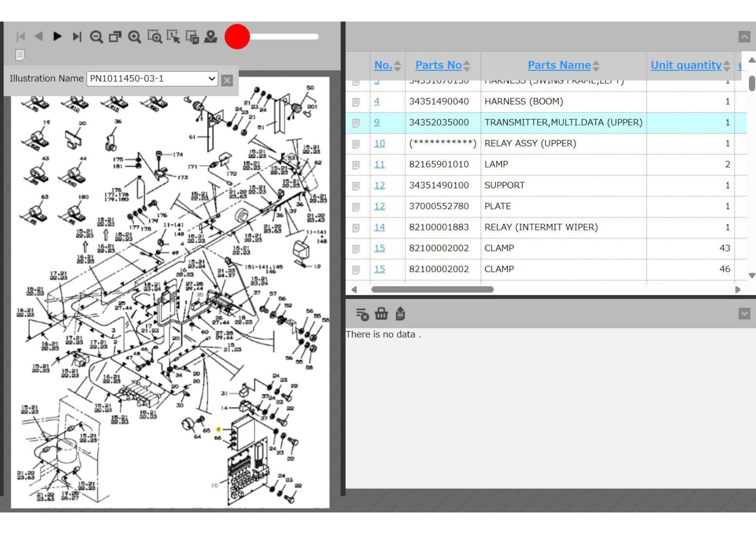Go to next illustration page
The height and width of the screenshot is (534, 756).
coord(57,37)
